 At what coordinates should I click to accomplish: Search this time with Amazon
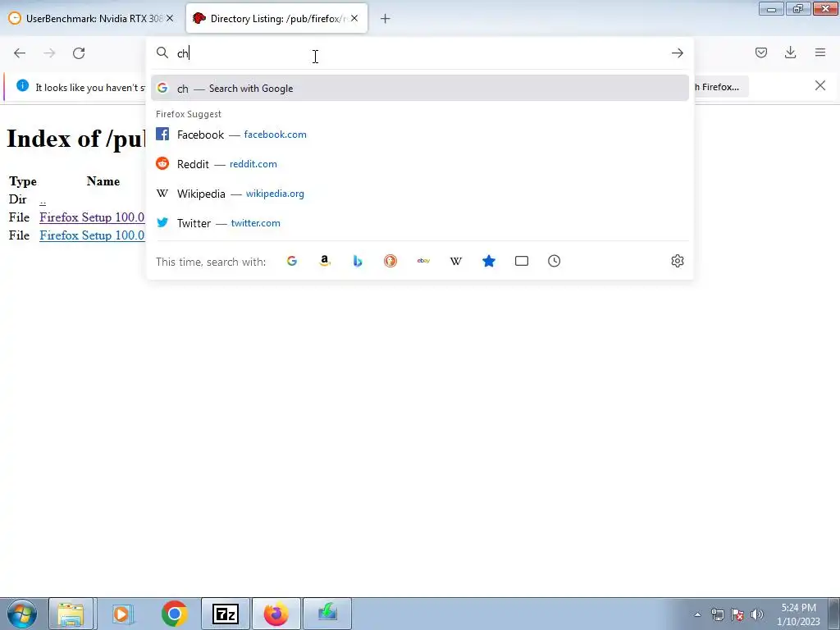[325, 261]
